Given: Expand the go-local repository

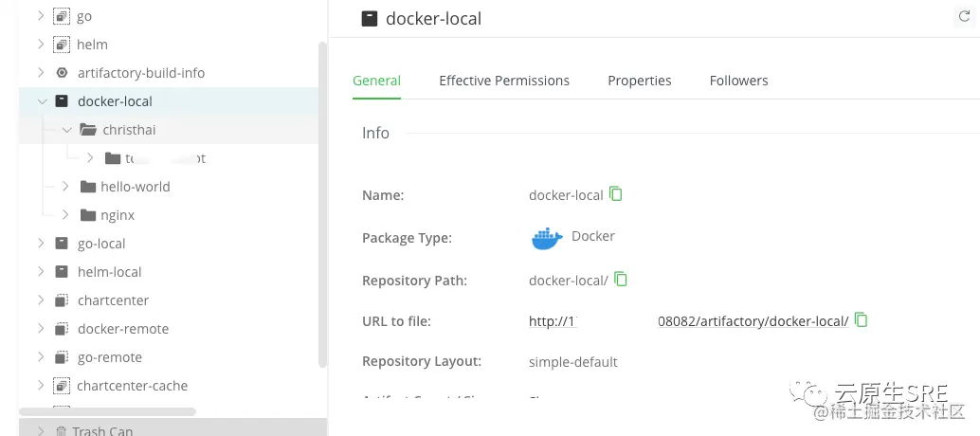Looking at the screenshot, I should point(41,244).
